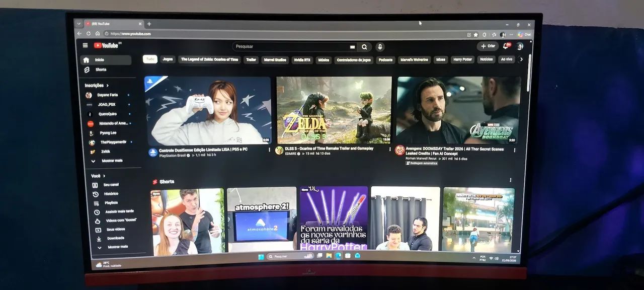This screenshot has width=644, height=290.
Task: Select the Podcasts filter chip
Action: point(385,59)
